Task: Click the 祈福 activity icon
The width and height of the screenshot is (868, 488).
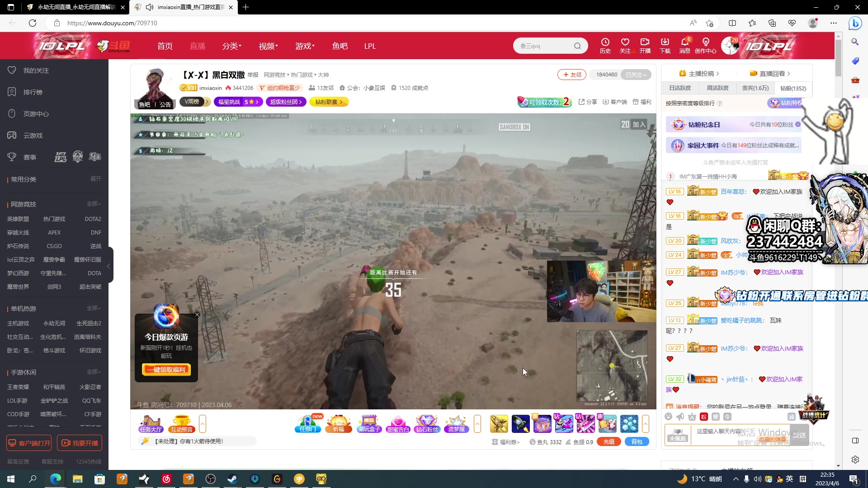Action: coord(339,424)
